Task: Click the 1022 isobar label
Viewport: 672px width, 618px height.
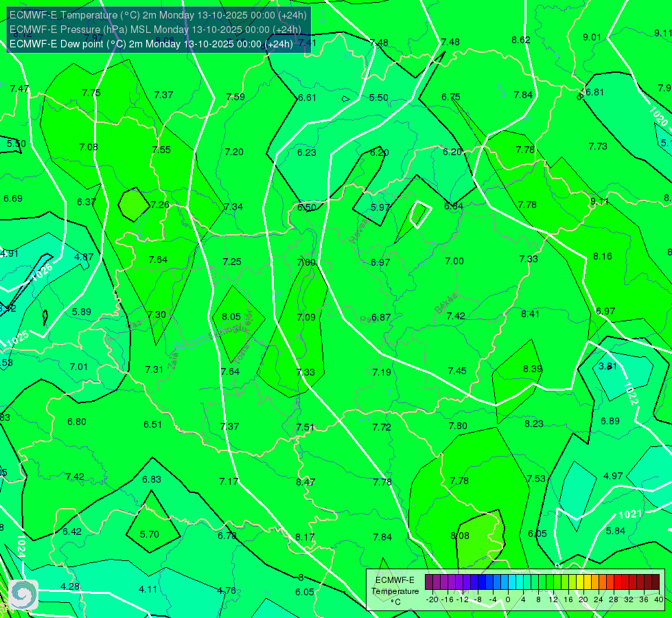Action: tap(631, 393)
